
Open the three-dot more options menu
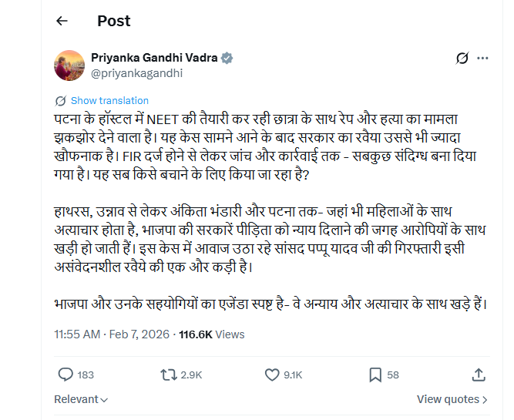(x=483, y=59)
